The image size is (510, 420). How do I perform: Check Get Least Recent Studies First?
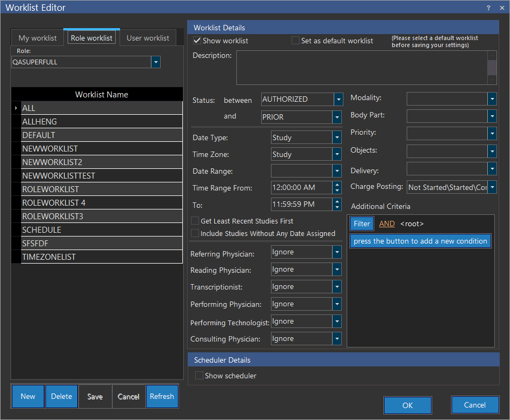click(x=195, y=221)
